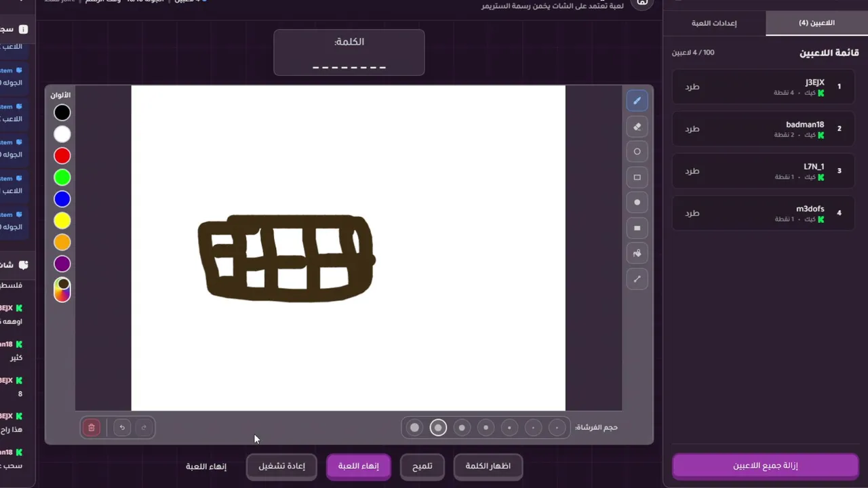Choose the yellow color swatch

(62, 221)
